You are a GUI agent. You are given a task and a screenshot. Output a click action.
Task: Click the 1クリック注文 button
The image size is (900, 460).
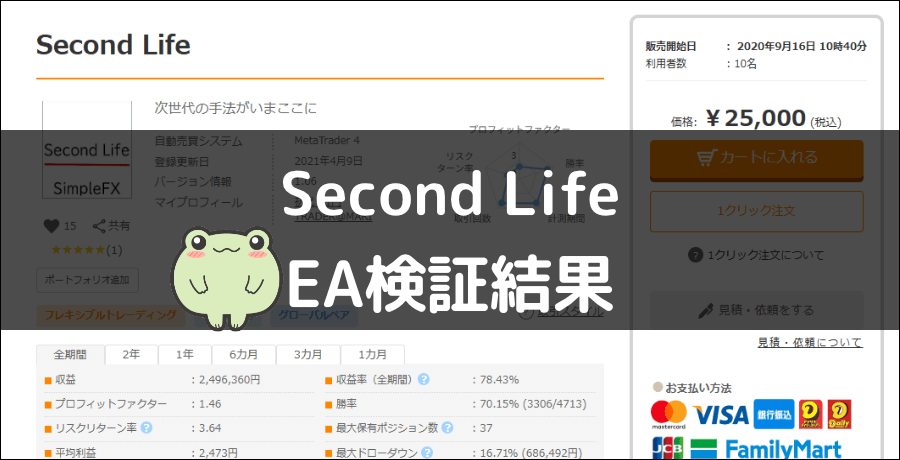[x=757, y=211]
